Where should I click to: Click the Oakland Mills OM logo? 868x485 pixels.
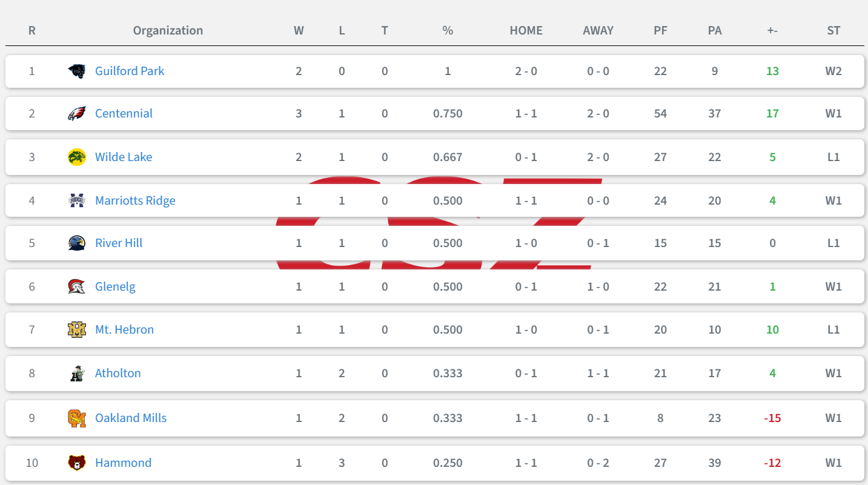click(x=76, y=418)
